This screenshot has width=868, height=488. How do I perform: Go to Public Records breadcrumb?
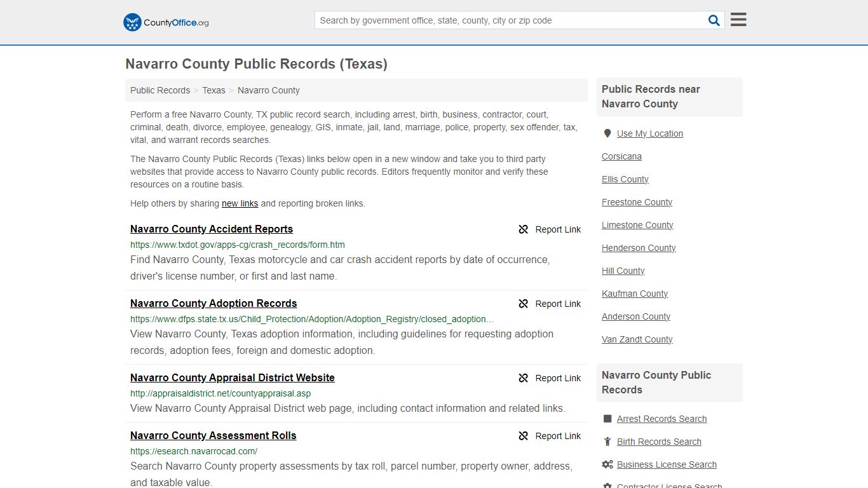160,90
